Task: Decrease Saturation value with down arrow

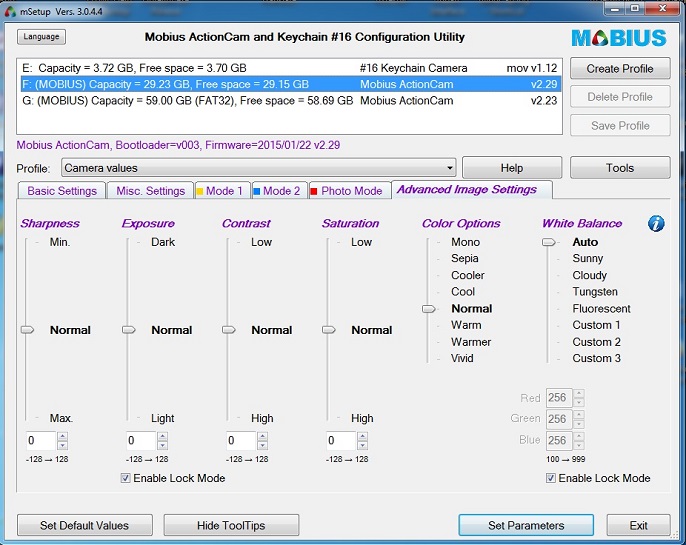Action: coord(362,445)
